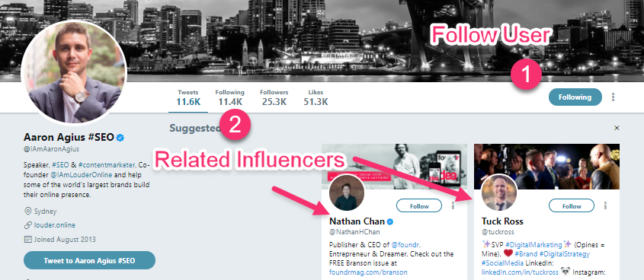Follow Nathan Chan
Screen dimensions: 644x280
click(x=419, y=205)
